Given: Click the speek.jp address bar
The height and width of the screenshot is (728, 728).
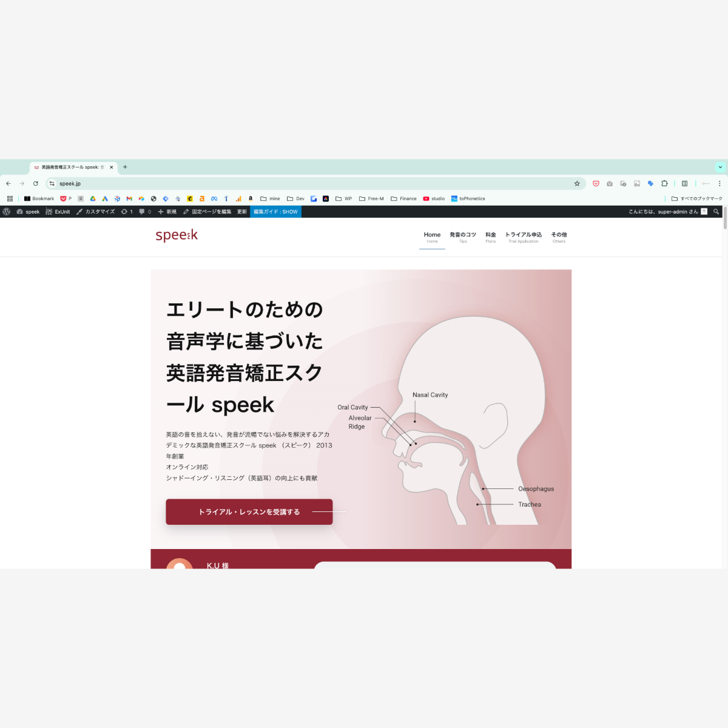Looking at the screenshot, I should [x=303, y=184].
